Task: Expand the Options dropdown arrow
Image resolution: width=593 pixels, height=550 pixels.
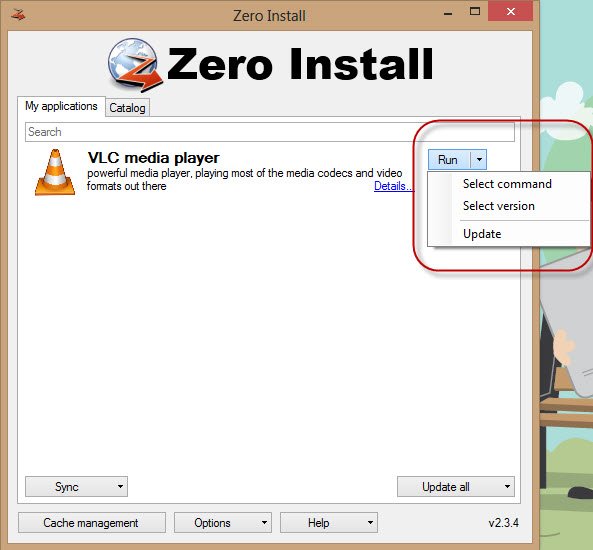Action: click(x=264, y=523)
